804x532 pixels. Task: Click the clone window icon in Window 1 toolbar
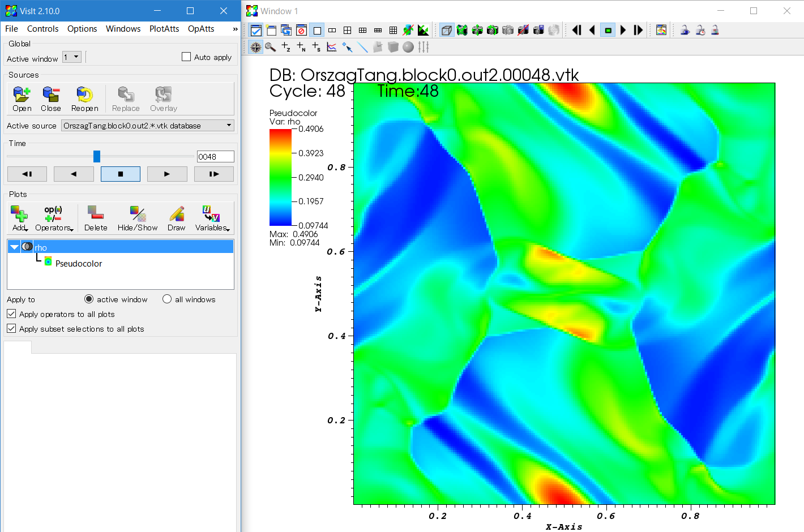coord(286,30)
